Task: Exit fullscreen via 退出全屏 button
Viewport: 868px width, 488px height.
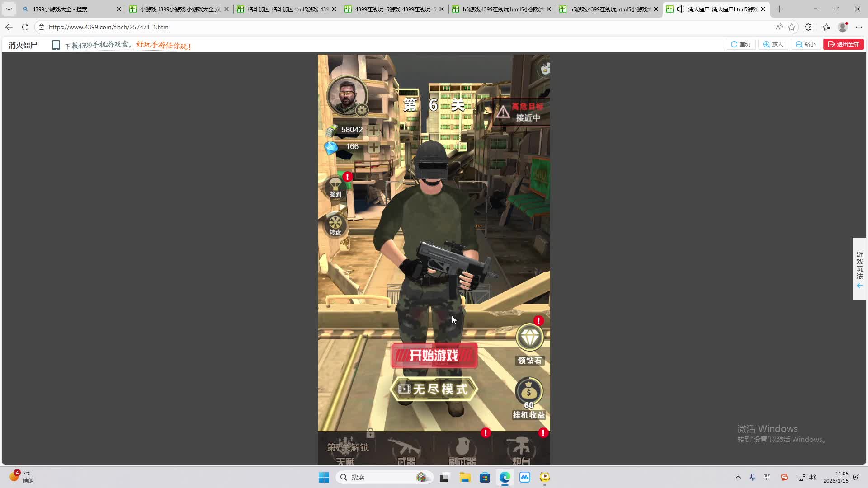Action: (844, 44)
